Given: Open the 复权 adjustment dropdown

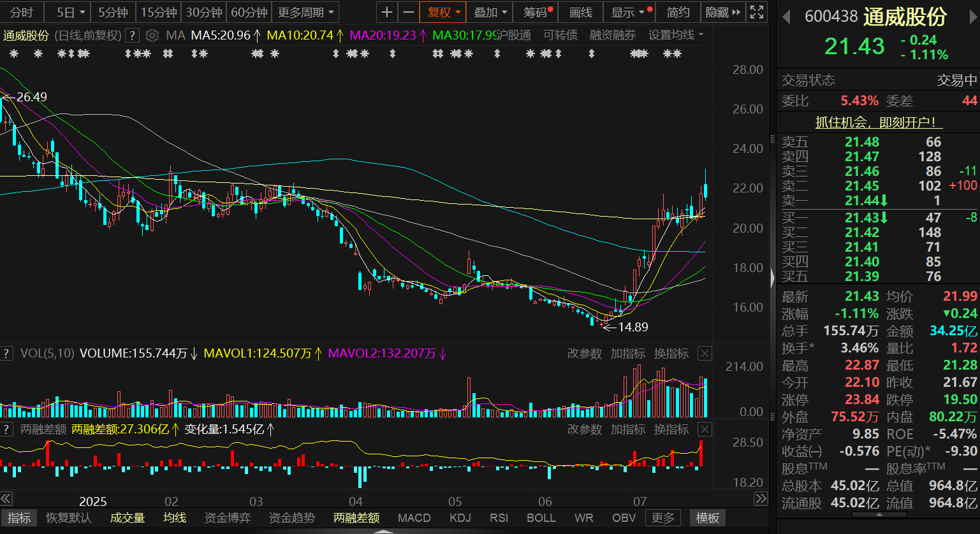Looking at the screenshot, I should click(x=443, y=12).
